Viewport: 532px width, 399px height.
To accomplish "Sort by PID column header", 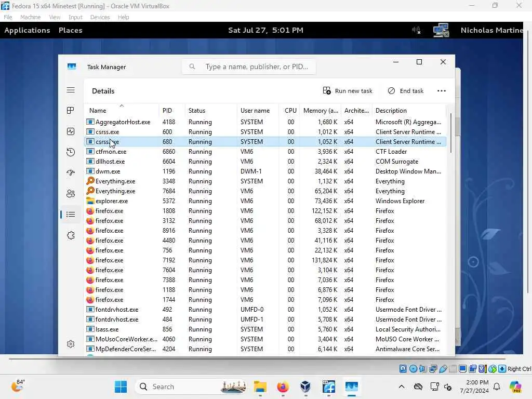I will click(x=171, y=111).
